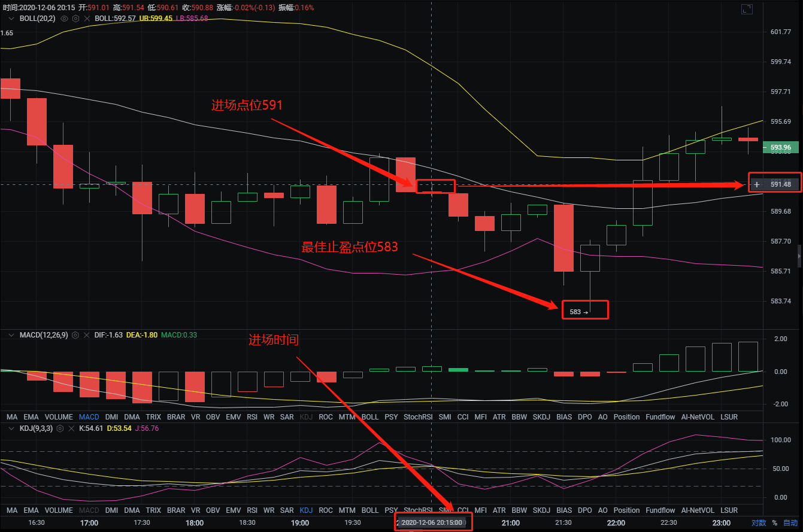Select LSUR in bottom KDJ panel indicator row
Viewport: 803px width, 532px height.
click(x=729, y=510)
